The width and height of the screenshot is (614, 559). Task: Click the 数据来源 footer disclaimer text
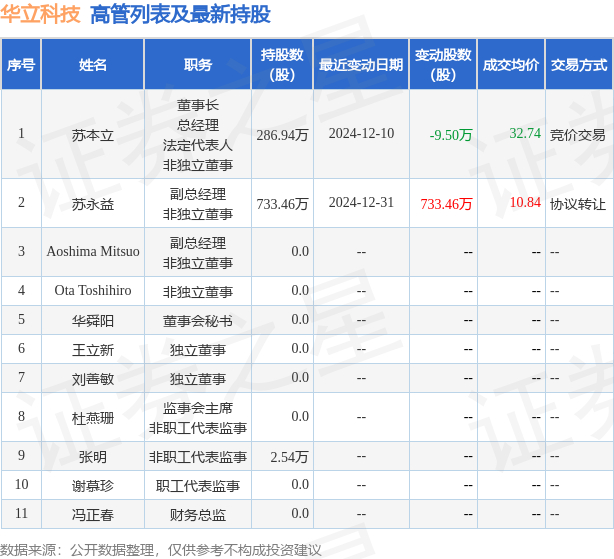161,550
